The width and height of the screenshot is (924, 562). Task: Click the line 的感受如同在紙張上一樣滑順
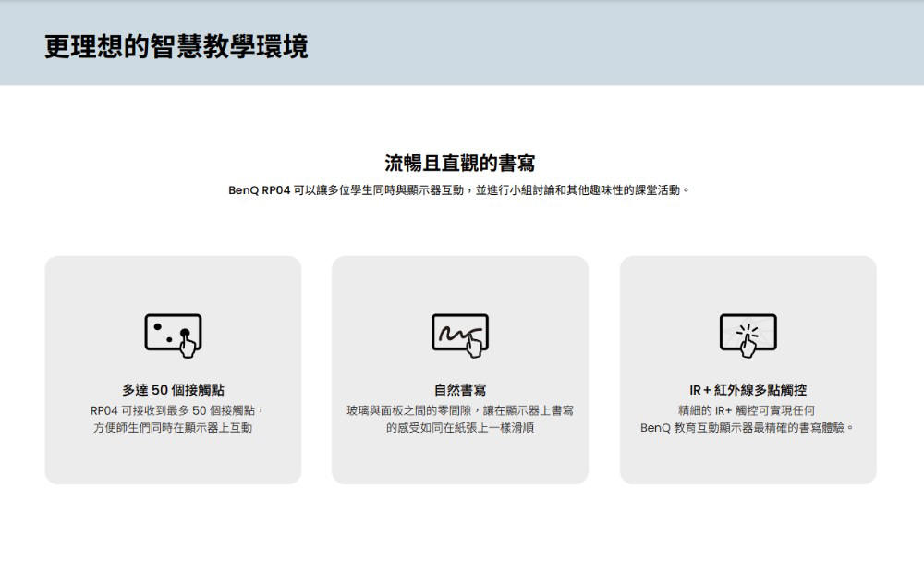pyautogui.click(x=460, y=428)
